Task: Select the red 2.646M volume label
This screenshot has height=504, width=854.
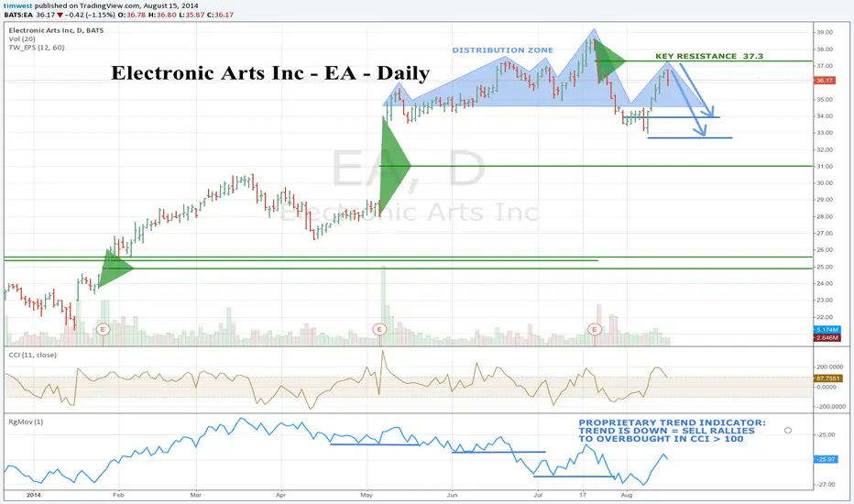Action: coord(827,338)
